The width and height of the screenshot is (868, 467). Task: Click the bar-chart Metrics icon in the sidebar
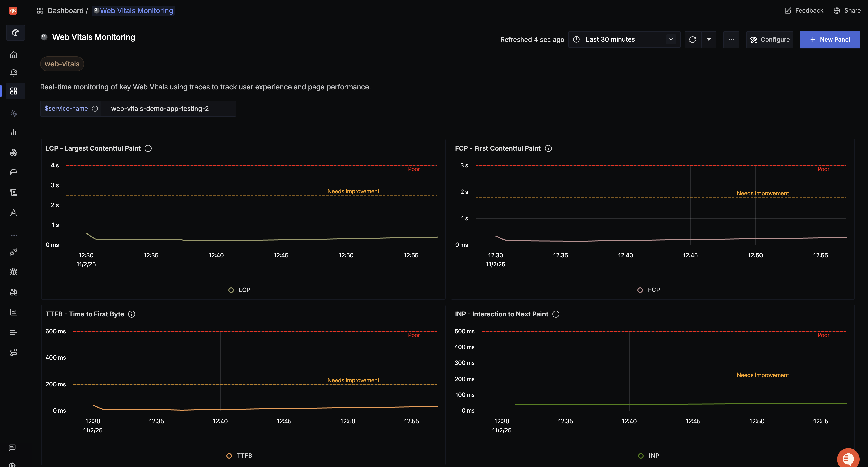(14, 132)
